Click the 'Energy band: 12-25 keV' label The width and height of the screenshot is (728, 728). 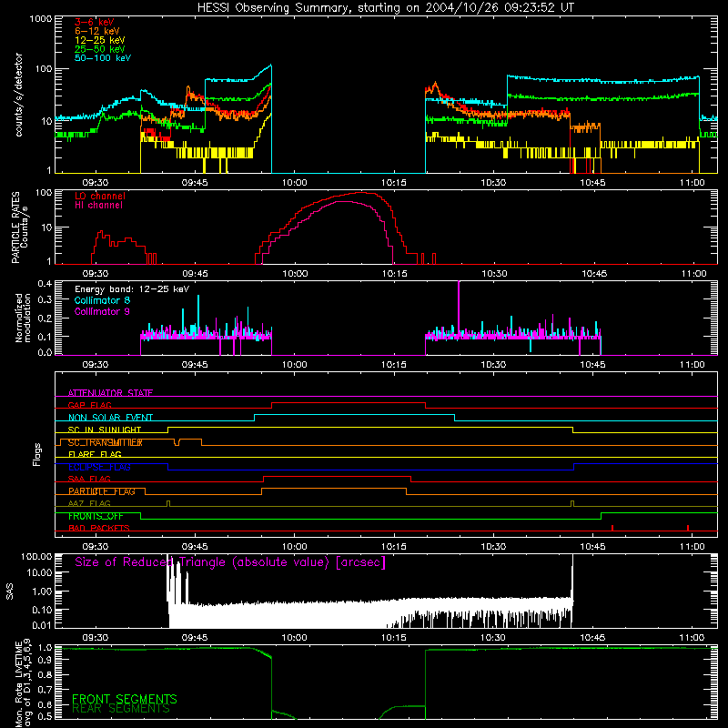click(132, 289)
